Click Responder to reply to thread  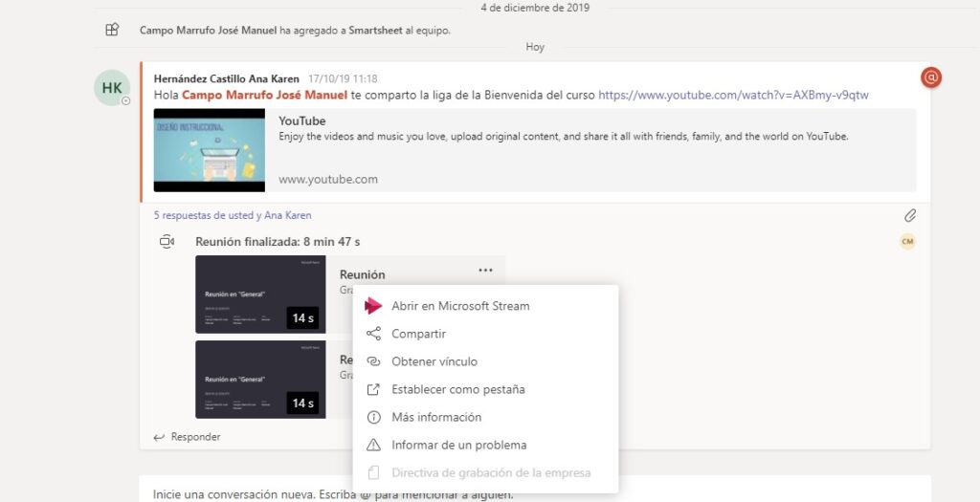(x=187, y=437)
